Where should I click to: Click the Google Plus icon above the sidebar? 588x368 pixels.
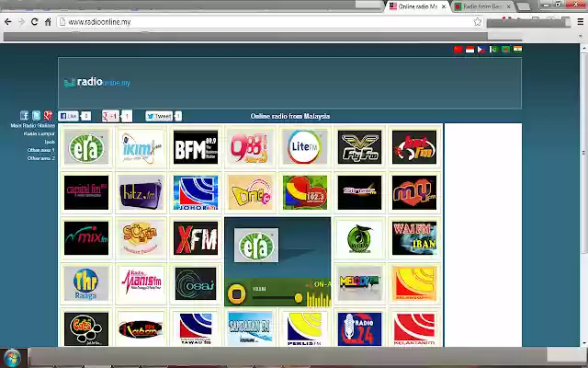[x=48, y=115]
